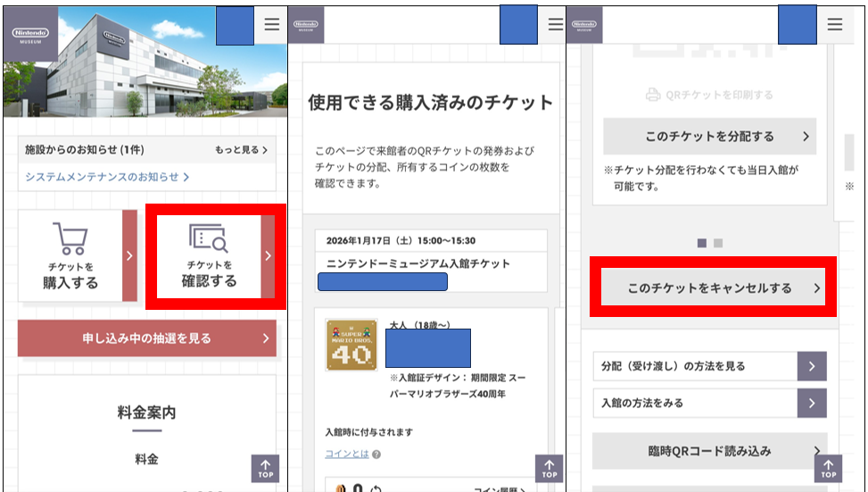Select first carousel page indicator dot

702,243
